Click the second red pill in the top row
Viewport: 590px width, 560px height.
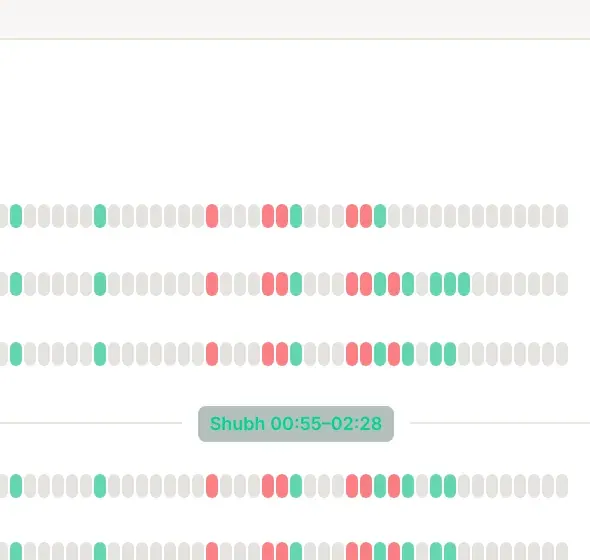coord(268,216)
